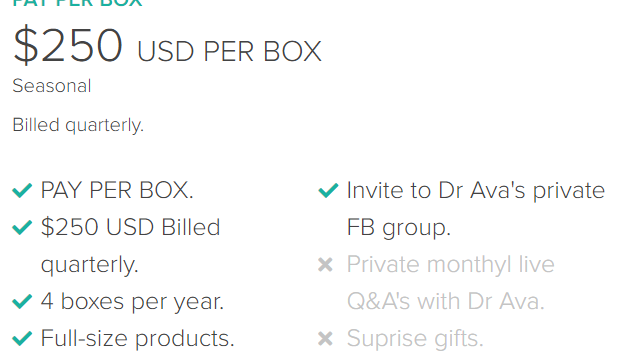The width and height of the screenshot is (632, 360).
Task: Click the FB group. text line
Action: point(399,228)
